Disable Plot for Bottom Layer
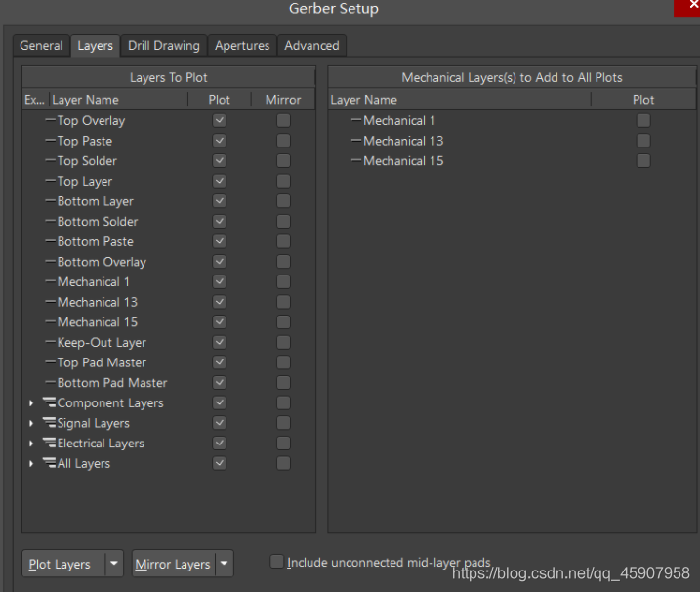The width and height of the screenshot is (700, 592). (x=220, y=201)
